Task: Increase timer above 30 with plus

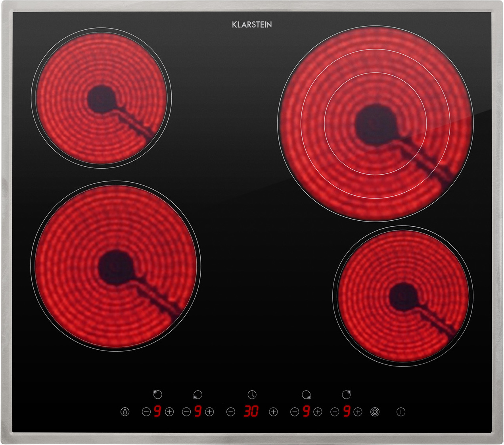Action: 273,412
